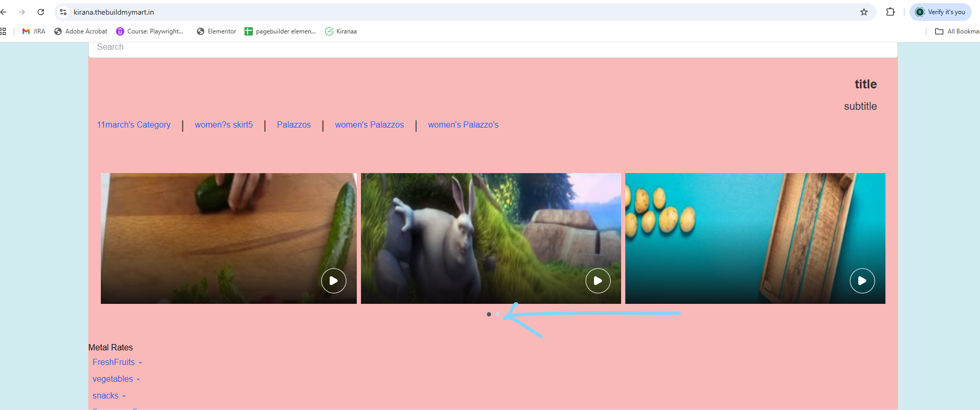Bookmark this page with the star icon
The width and height of the screenshot is (980, 410).
864,12
